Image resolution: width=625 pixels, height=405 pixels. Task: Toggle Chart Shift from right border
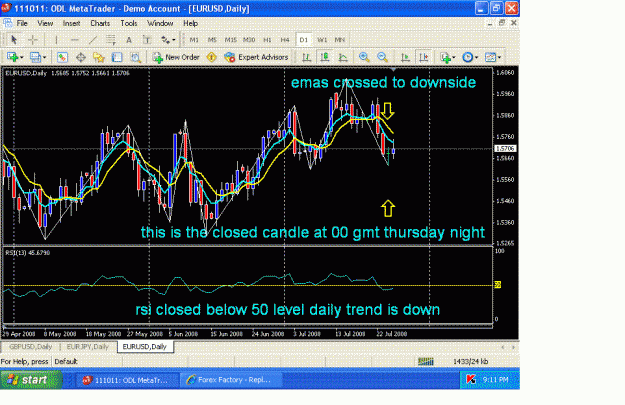pyautogui.click(x=423, y=57)
